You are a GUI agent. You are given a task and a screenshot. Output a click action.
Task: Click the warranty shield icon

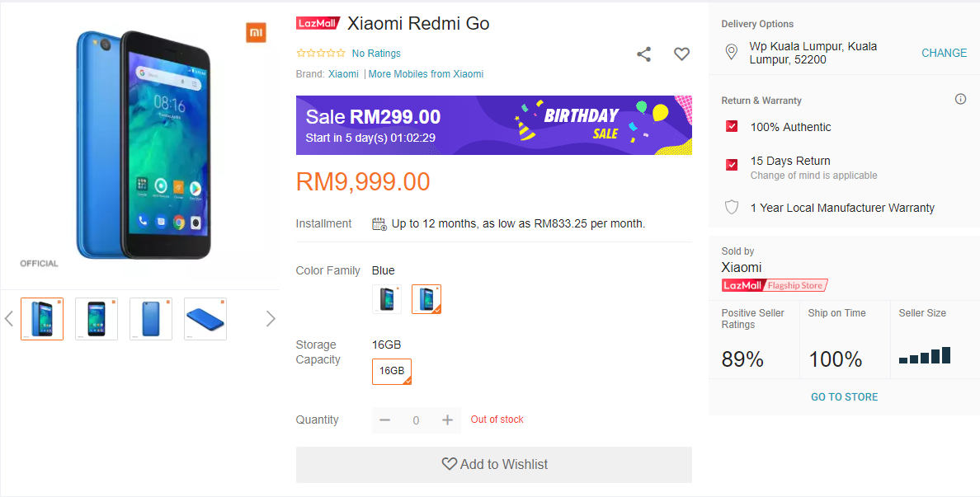[731, 208]
